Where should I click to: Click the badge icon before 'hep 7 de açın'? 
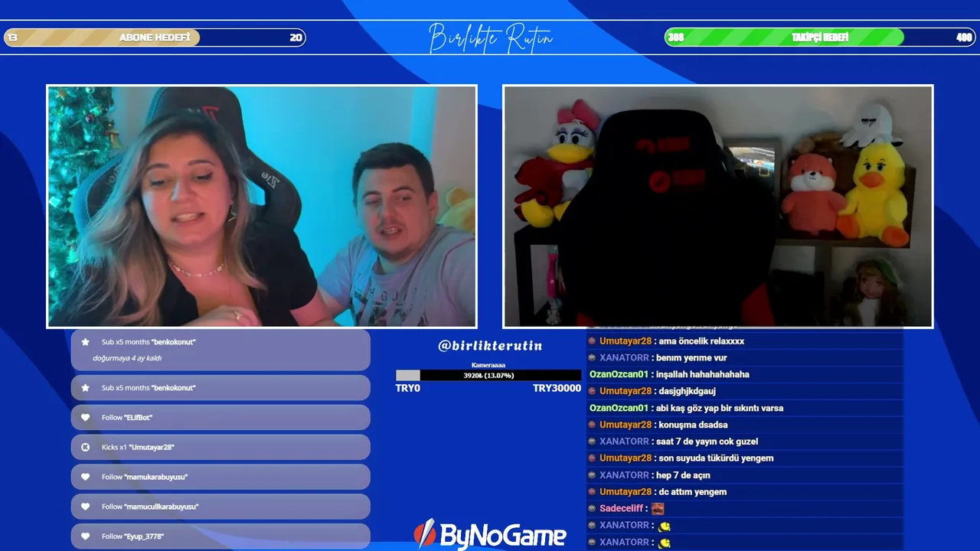click(592, 475)
